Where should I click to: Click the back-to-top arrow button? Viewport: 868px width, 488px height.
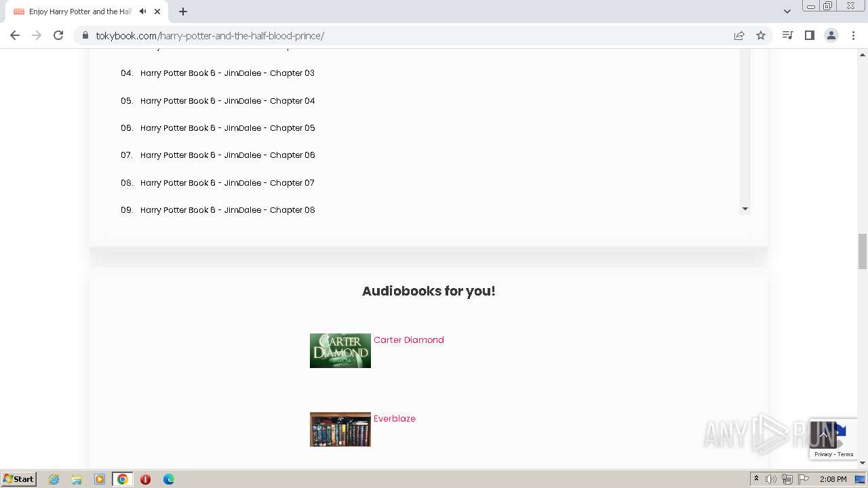(823, 434)
